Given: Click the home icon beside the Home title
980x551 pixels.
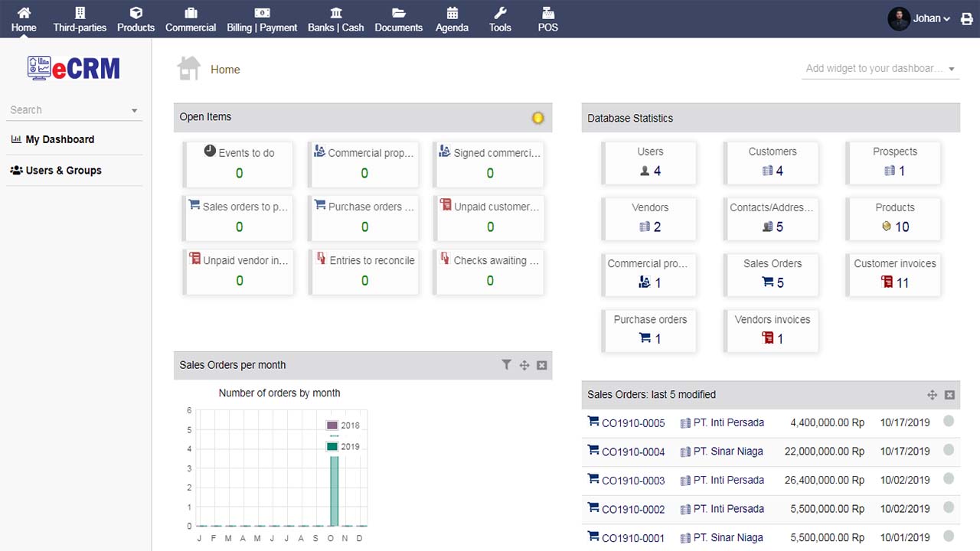Looking at the screenshot, I should point(188,69).
